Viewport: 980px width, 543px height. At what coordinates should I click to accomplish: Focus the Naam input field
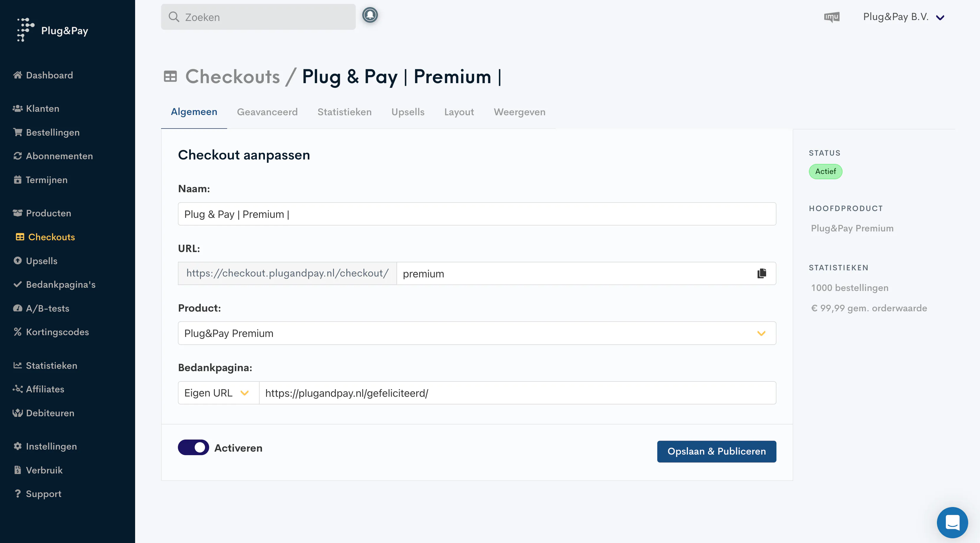pyautogui.click(x=477, y=214)
